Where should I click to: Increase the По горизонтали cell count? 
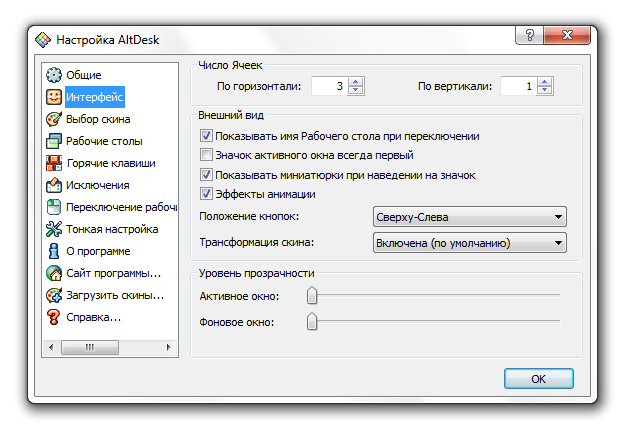coord(356,82)
